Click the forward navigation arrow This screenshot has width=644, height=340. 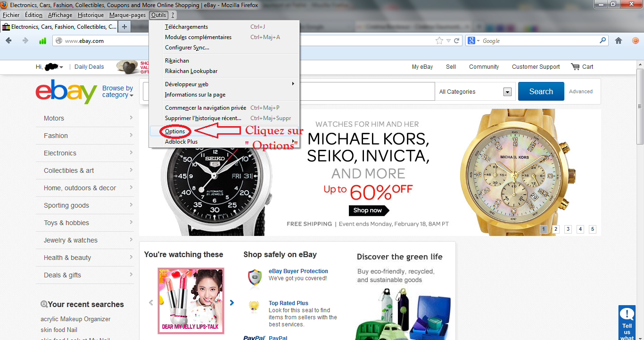coord(25,41)
